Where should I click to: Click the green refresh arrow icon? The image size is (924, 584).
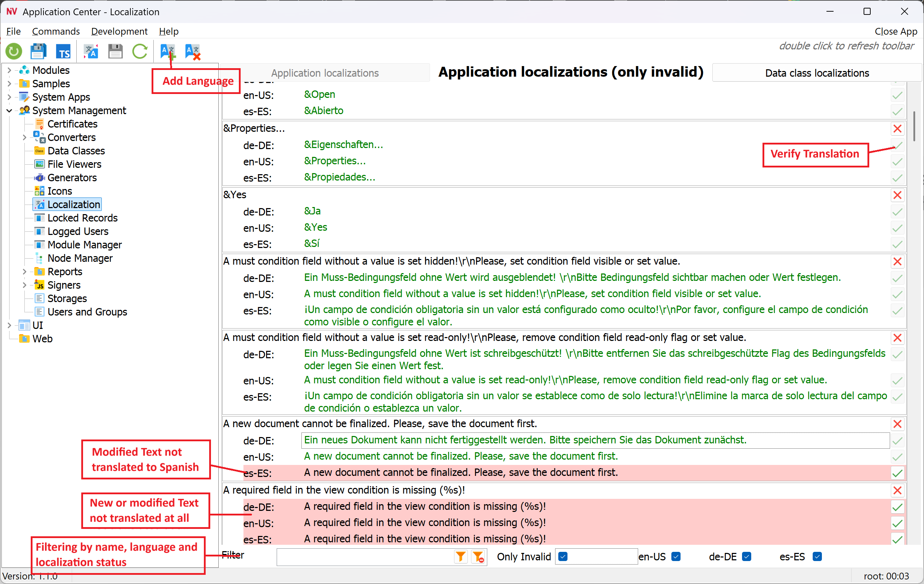tap(140, 51)
